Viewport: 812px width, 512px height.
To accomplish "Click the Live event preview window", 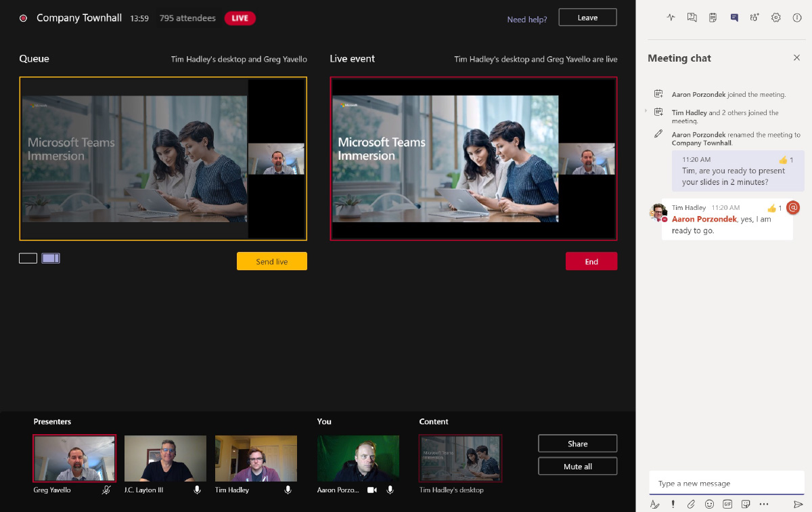I will 474,158.
